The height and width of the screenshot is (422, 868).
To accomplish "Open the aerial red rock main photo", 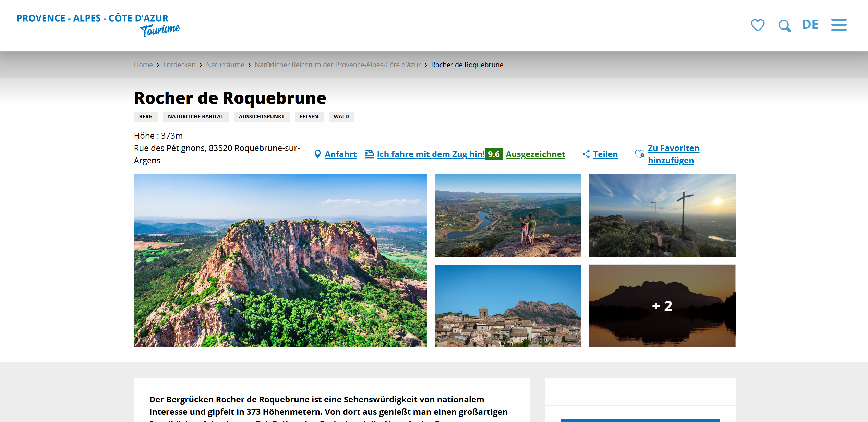I will click(280, 260).
